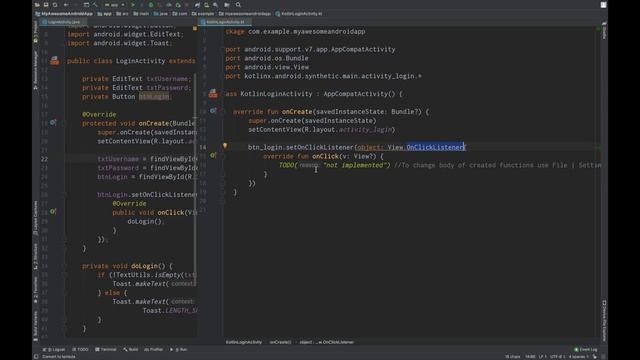Click the highlighted OnClickListener text
Viewport: 640px width, 360px height.
435,147
